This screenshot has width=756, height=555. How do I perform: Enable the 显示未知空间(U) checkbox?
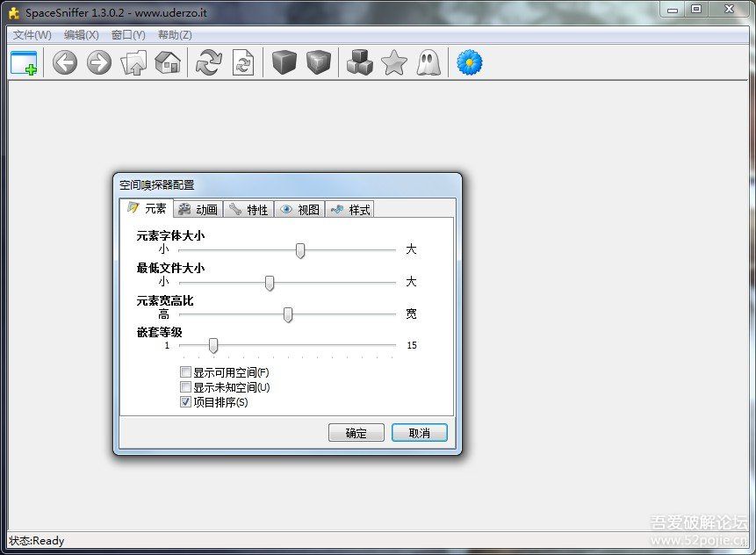click(x=185, y=386)
